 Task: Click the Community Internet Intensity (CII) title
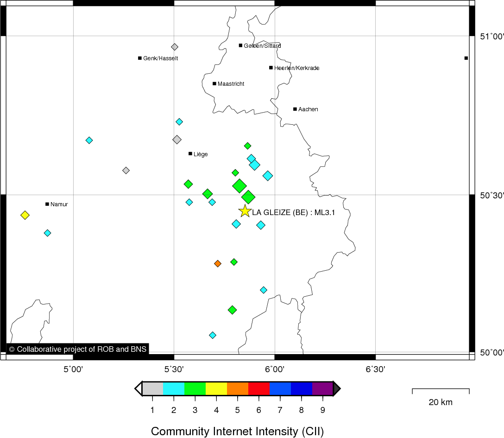[237, 431]
